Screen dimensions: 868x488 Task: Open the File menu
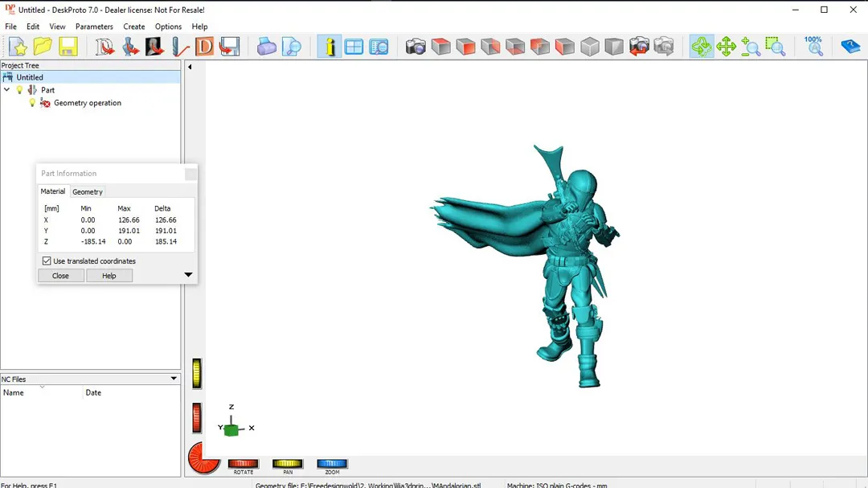pos(10,27)
